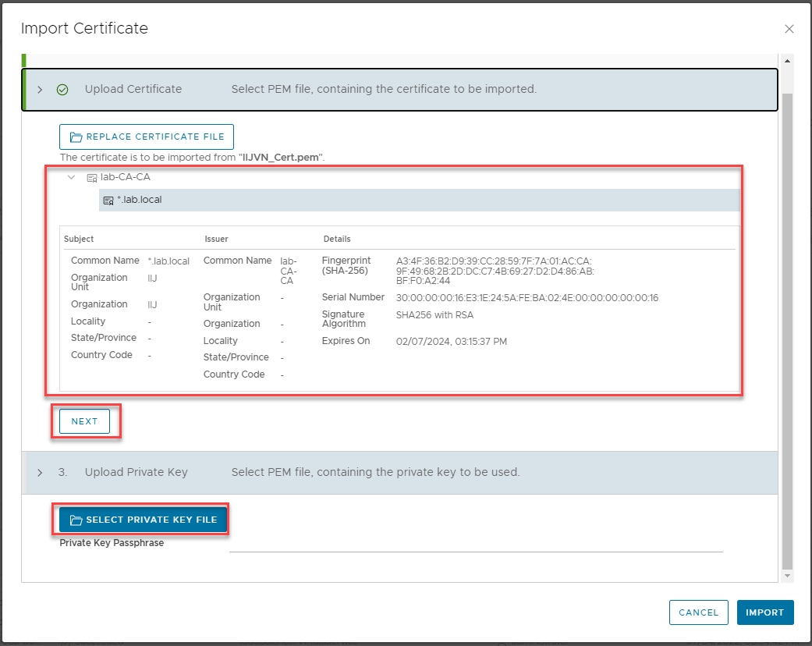Click the lab-CA-CA certificate icon
The height and width of the screenshot is (646, 812).
coord(92,178)
